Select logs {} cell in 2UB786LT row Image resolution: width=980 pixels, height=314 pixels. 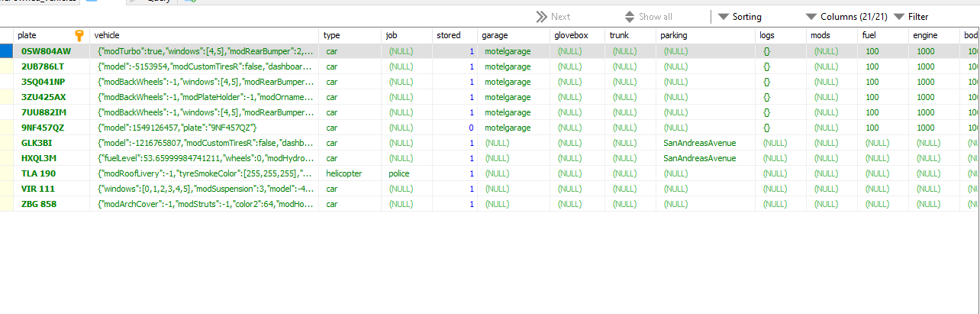(782, 66)
